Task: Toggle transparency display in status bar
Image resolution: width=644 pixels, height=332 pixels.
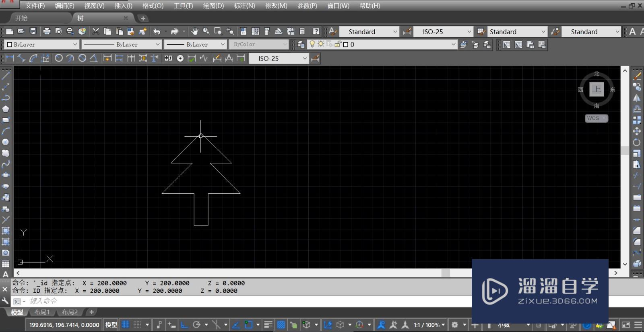Action: (x=281, y=324)
